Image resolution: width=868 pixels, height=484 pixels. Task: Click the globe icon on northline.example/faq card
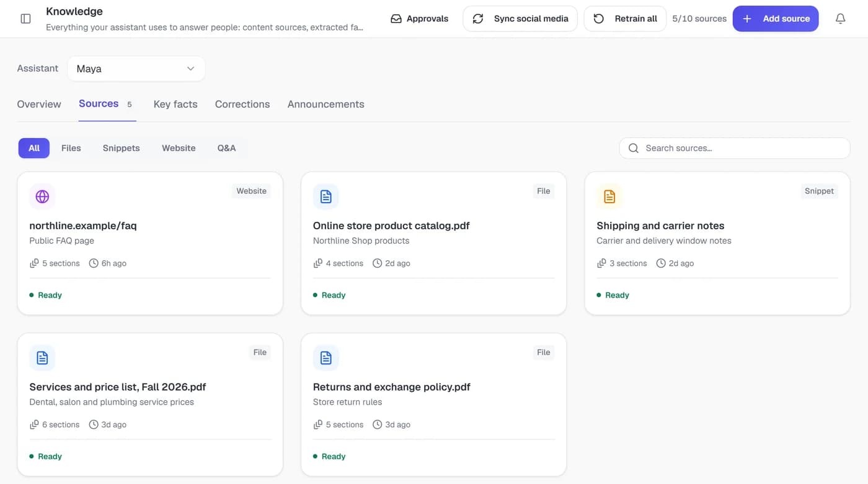click(42, 196)
